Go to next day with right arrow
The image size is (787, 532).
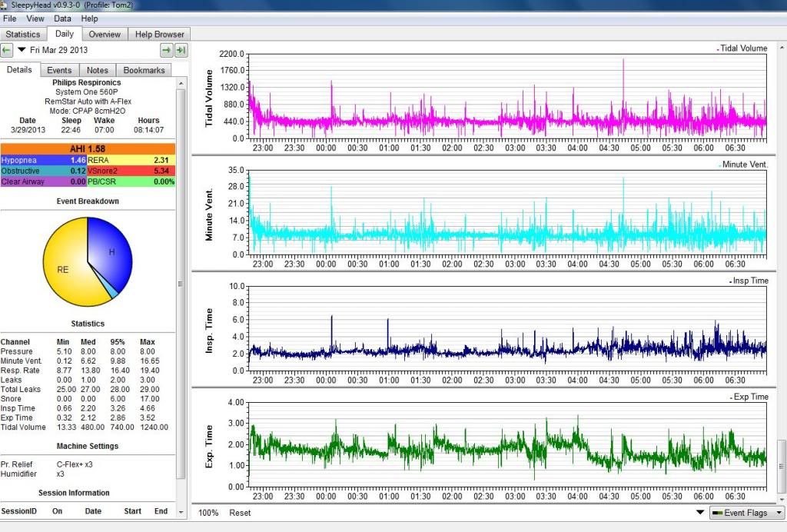(166, 50)
